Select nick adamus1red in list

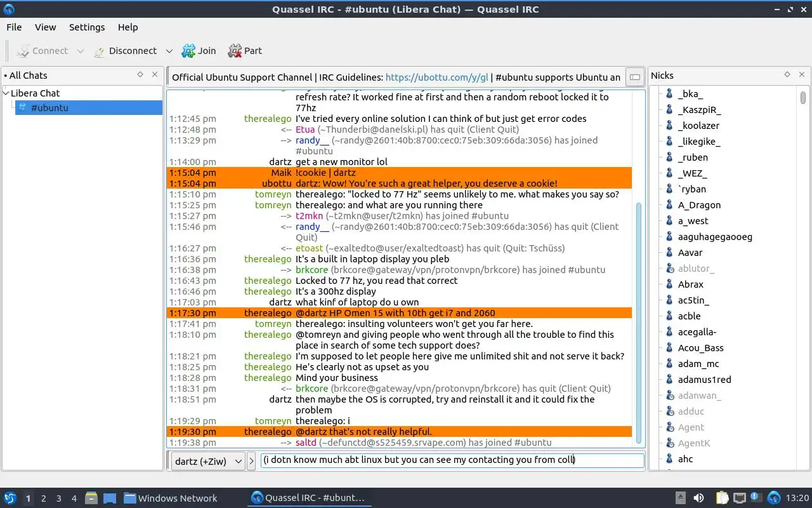(x=704, y=380)
